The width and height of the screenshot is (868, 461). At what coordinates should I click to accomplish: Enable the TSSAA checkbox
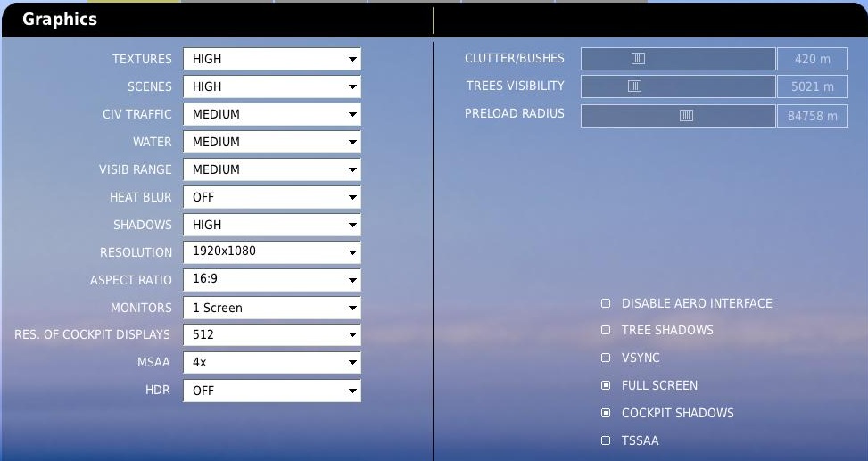[x=606, y=440]
